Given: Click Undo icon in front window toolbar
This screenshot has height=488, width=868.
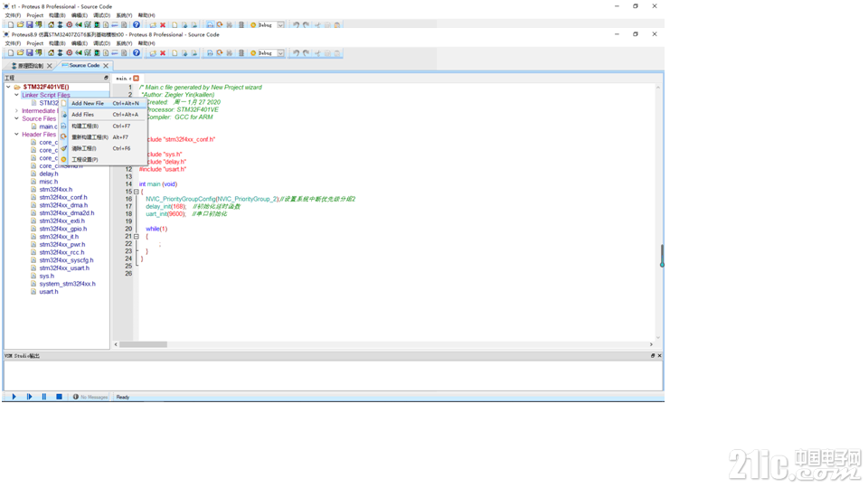Looking at the screenshot, I should [x=297, y=53].
